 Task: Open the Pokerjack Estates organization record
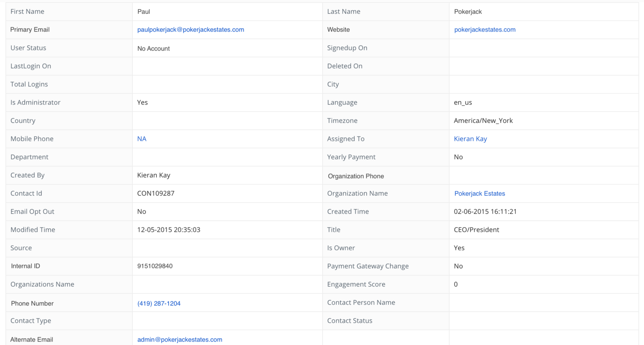coord(480,193)
